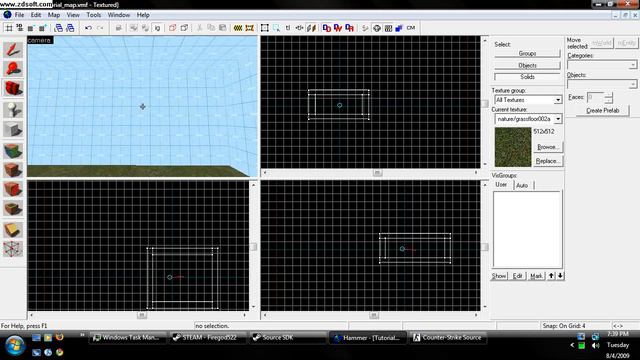Click Apply Current Texture cube icon
The image size is (640, 360).
[13, 170]
